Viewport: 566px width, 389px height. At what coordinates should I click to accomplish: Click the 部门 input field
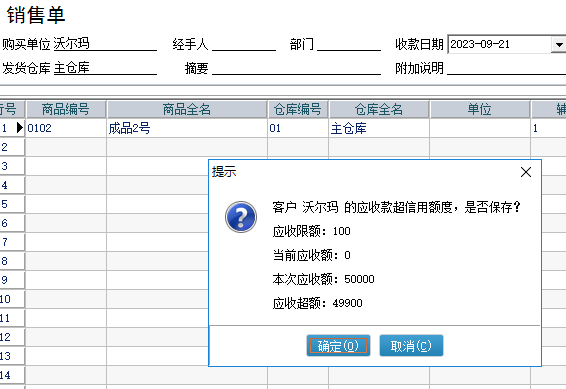tap(349, 44)
